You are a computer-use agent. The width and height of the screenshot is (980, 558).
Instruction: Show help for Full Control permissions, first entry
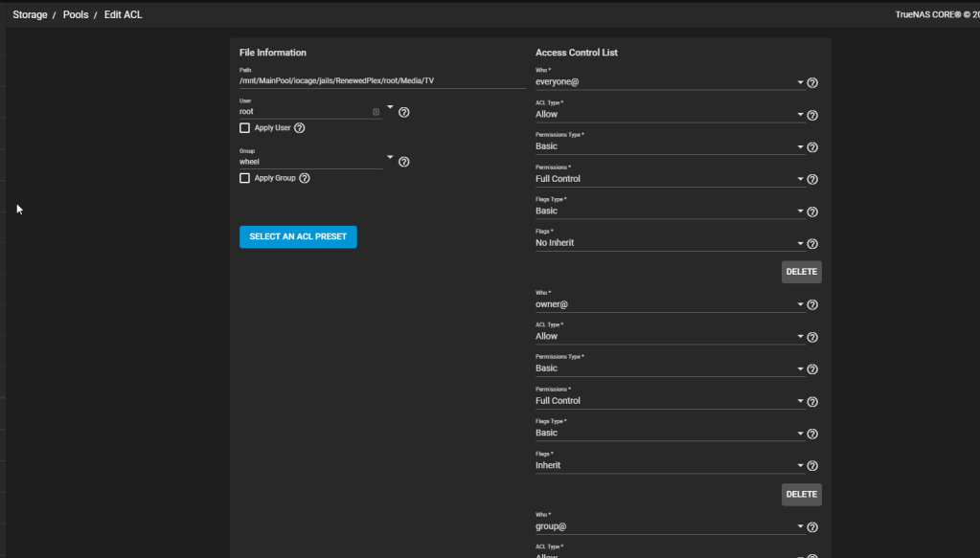pyautogui.click(x=812, y=179)
